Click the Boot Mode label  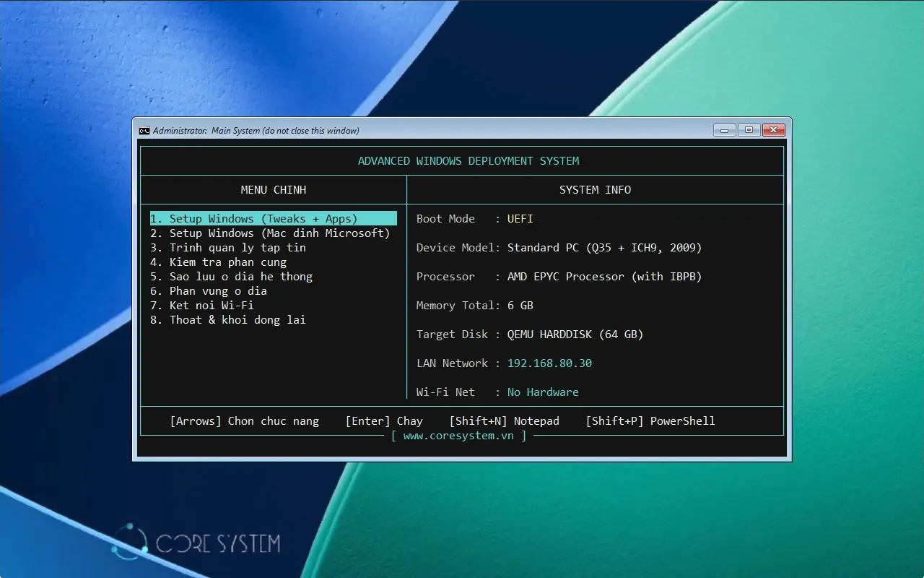pyautogui.click(x=445, y=218)
